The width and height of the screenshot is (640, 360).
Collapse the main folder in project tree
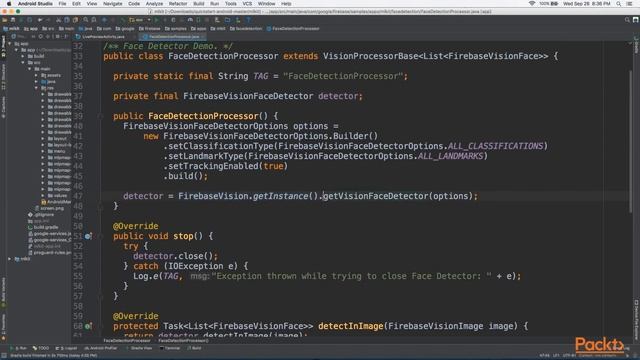coord(29,69)
